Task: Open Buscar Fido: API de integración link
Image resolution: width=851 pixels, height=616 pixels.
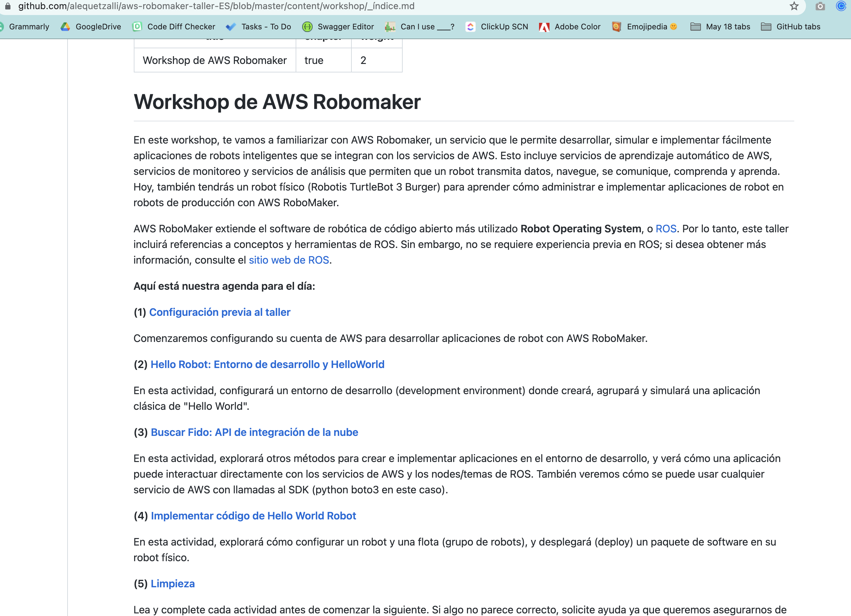Action: coord(255,432)
